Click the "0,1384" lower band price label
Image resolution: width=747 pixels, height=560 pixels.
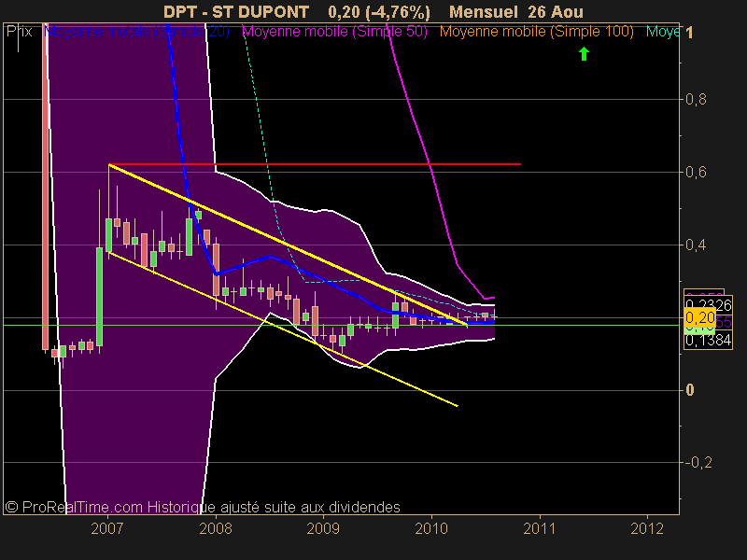(x=708, y=340)
